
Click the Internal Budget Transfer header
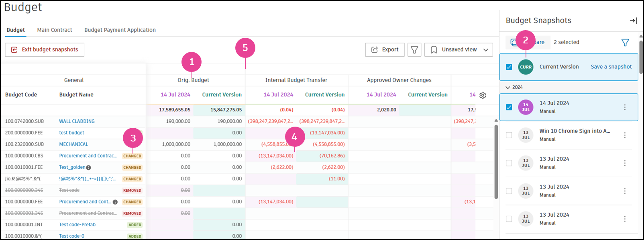click(296, 80)
